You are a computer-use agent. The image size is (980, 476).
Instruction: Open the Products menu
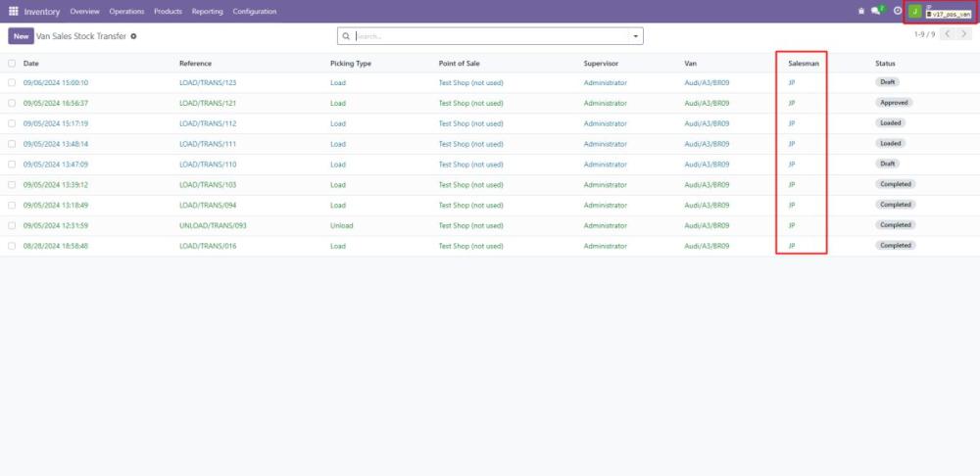point(168,11)
